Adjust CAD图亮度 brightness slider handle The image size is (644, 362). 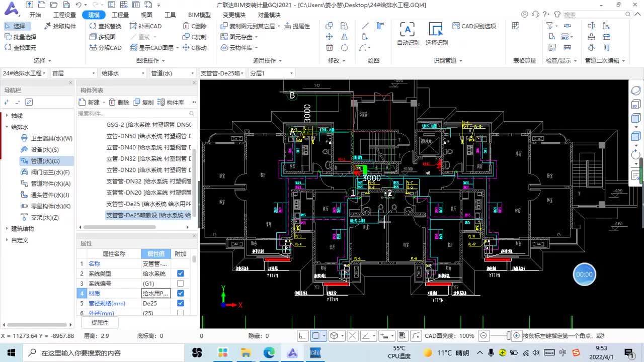tap(509, 336)
